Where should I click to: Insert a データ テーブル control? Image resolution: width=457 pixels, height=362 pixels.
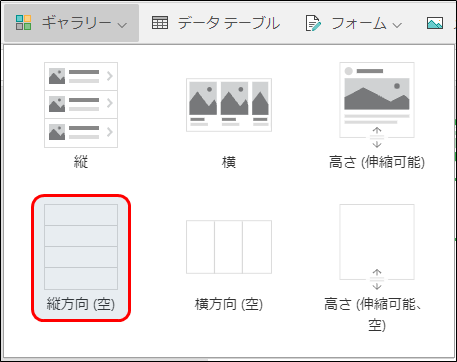click(x=216, y=23)
